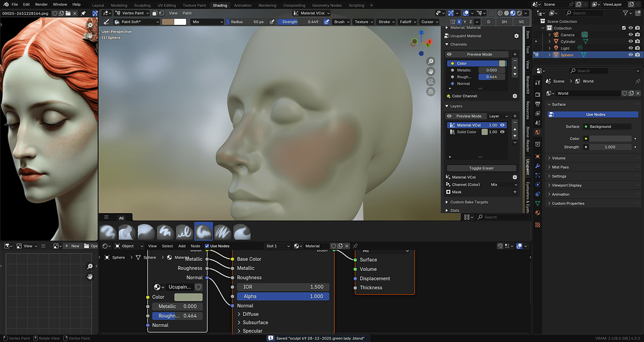Open the Physics properties tab
This screenshot has height=342, width=644.
[538, 184]
